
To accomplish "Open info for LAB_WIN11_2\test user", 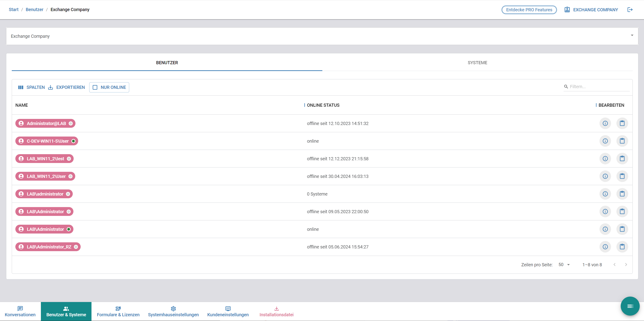I will [x=605, y=159].
